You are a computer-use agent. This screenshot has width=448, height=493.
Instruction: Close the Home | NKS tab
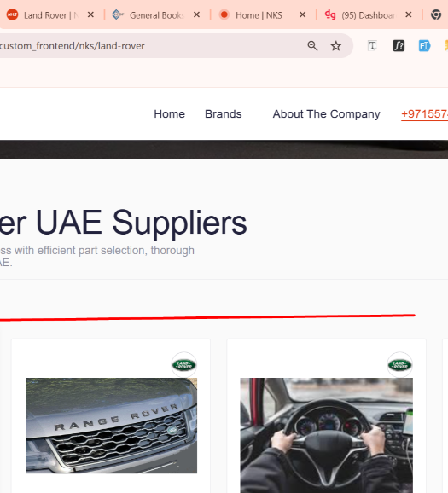(302, 14)
